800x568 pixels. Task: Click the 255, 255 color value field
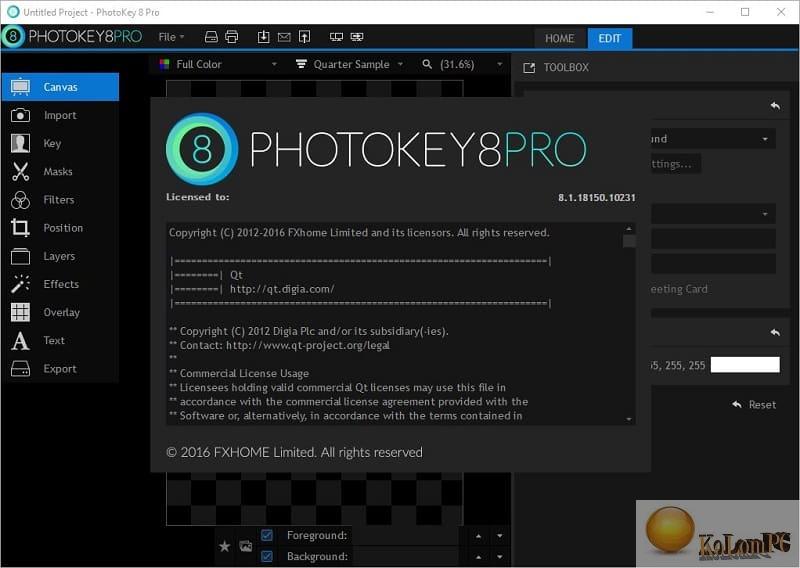pyautogui.click(x=678, y=365)
